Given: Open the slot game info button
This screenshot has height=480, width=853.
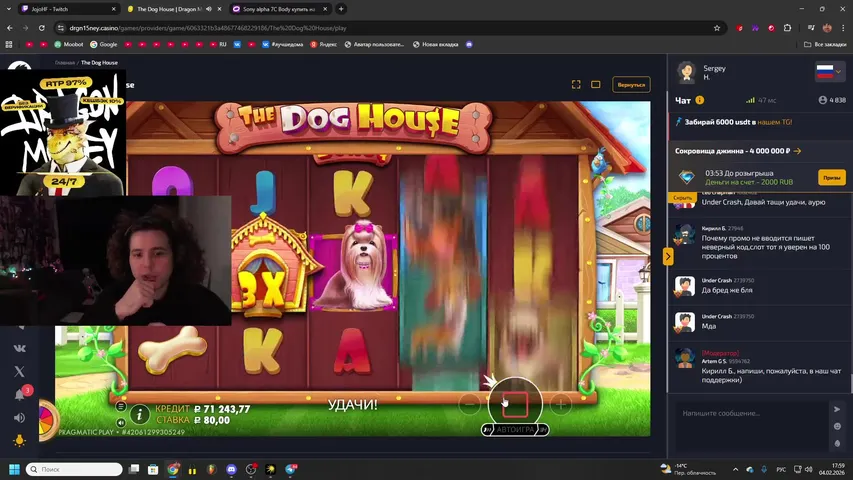Looking at the screenshot, I should click(x=140, y=413).
